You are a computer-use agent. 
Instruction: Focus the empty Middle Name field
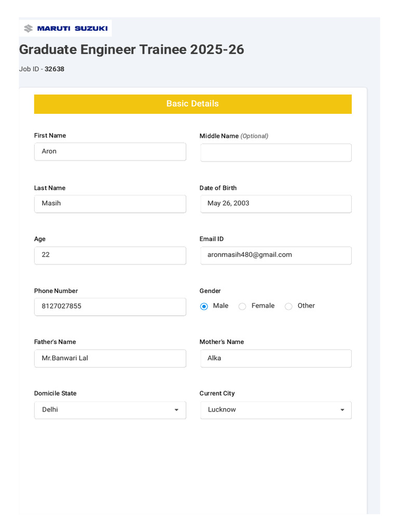pyautogui.click(x=276, y=153)
